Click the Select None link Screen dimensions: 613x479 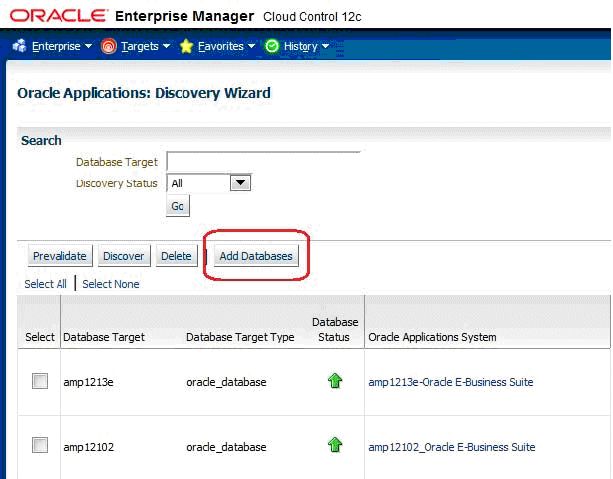point(111,284)
